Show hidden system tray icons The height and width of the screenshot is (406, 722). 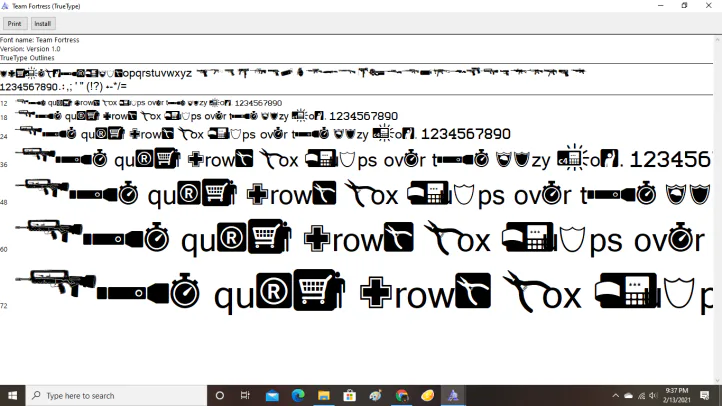616,395
